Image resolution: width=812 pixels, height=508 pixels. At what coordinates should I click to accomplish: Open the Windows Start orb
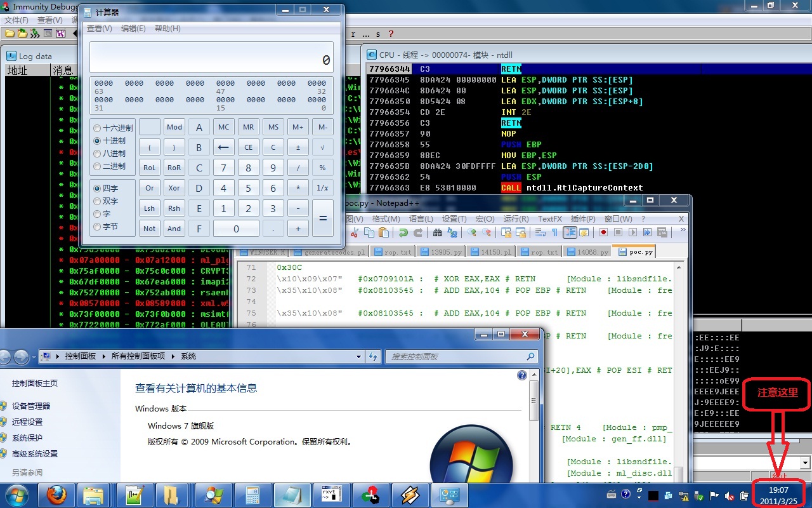[16, 495]
